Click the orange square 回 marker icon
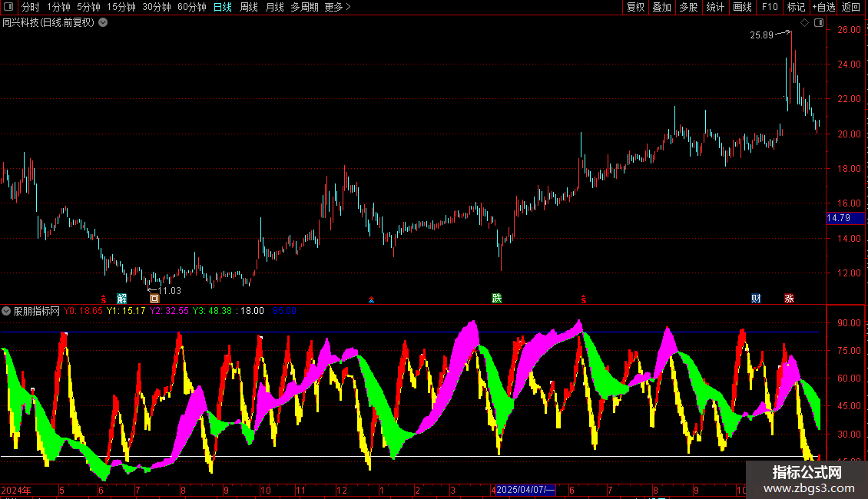Viewport: 868px width, 499px height. (154, 299)
